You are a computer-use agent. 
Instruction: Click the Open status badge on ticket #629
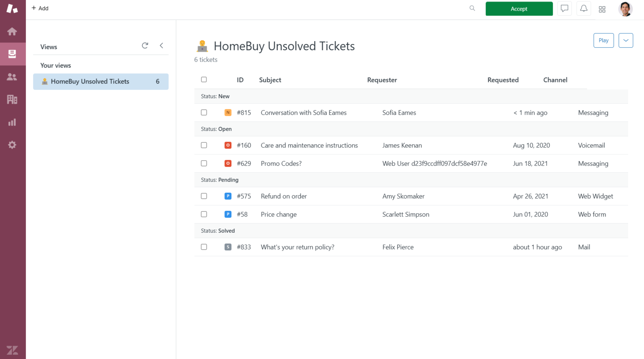coord(228,164)
